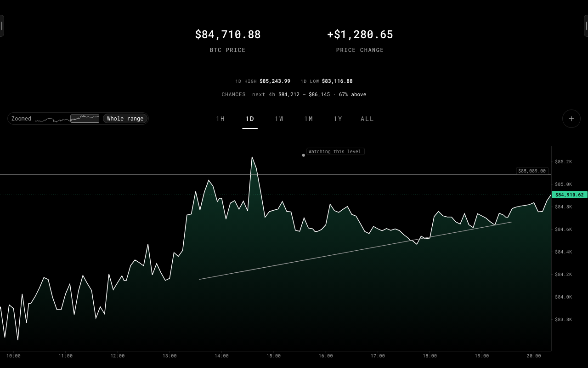Click the 1D low value $83,116.88
Viewport: 588px width, 368px height.
point(337,81)
